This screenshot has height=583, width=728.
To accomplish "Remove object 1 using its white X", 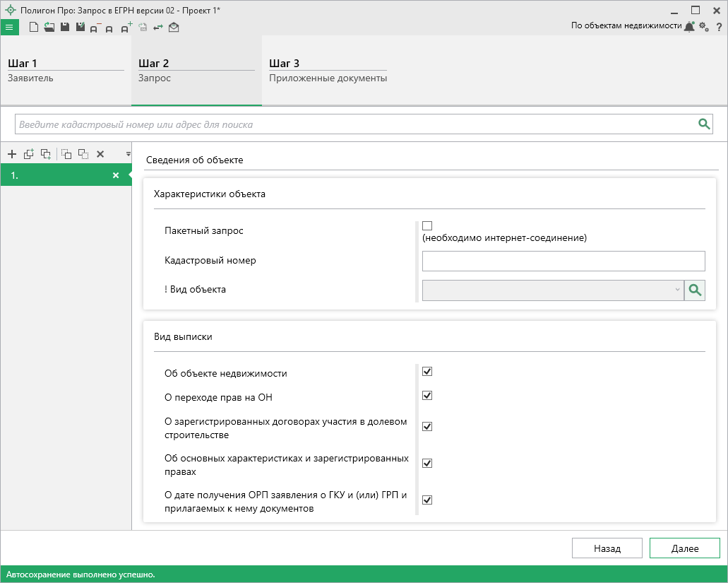I will (116, 175).
